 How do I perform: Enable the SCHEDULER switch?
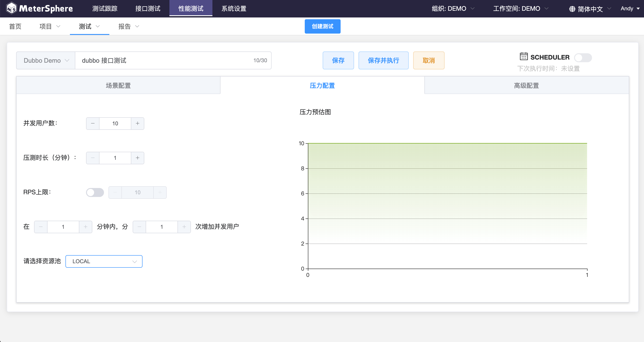pos(583,58)
